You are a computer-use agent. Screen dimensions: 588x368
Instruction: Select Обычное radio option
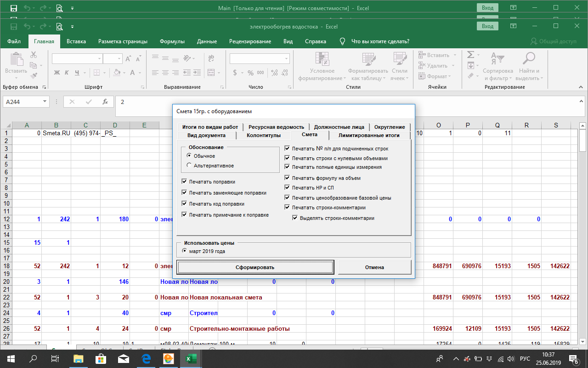(x=189, y=156)
